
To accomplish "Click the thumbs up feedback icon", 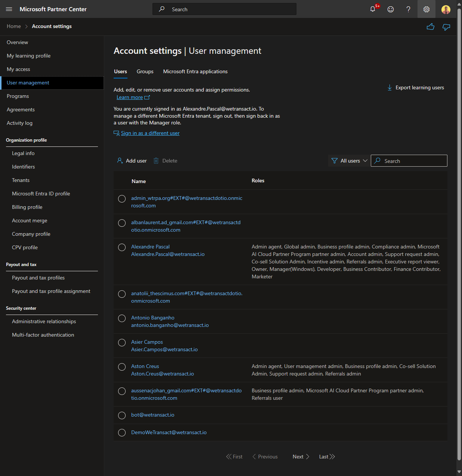I will (431, 27).
